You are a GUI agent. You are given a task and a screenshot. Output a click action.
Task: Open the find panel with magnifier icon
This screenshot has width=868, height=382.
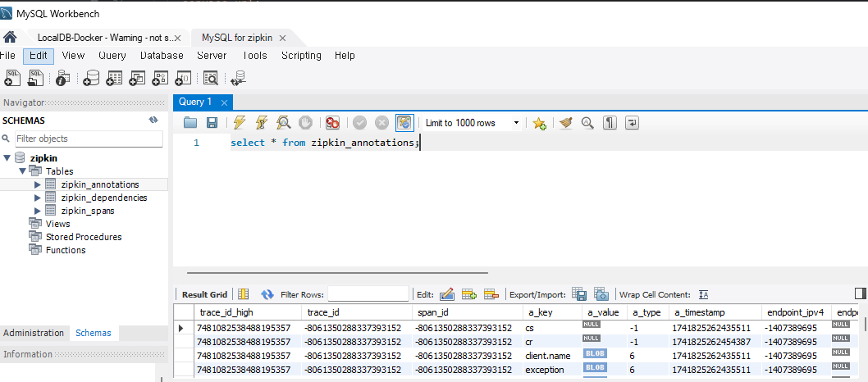587,123
